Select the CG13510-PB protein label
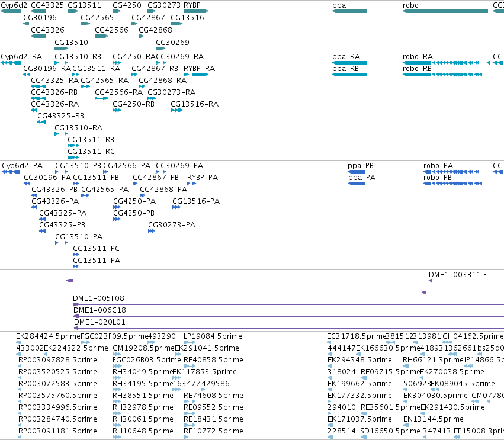504x440 pixels. click(78, 166)
